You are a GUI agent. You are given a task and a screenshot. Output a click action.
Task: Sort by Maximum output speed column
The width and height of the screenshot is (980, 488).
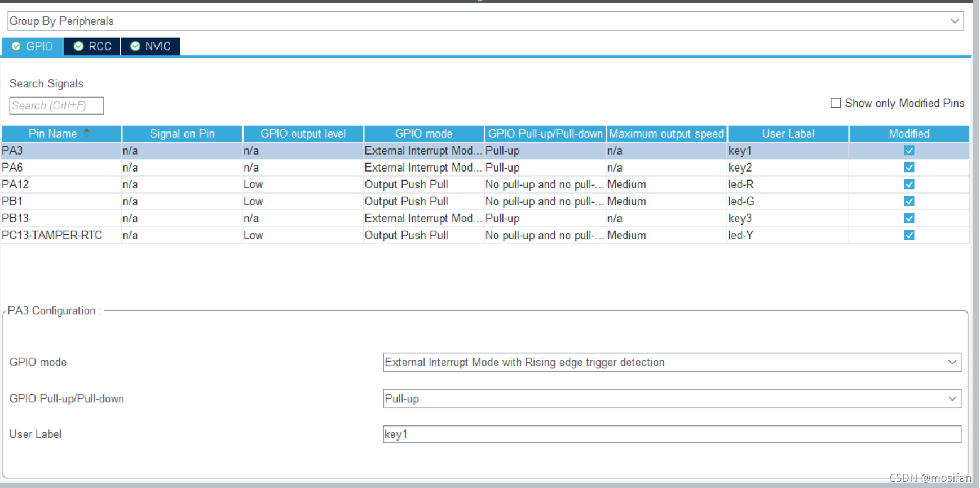pyautogui.click(x=666, y=134)
